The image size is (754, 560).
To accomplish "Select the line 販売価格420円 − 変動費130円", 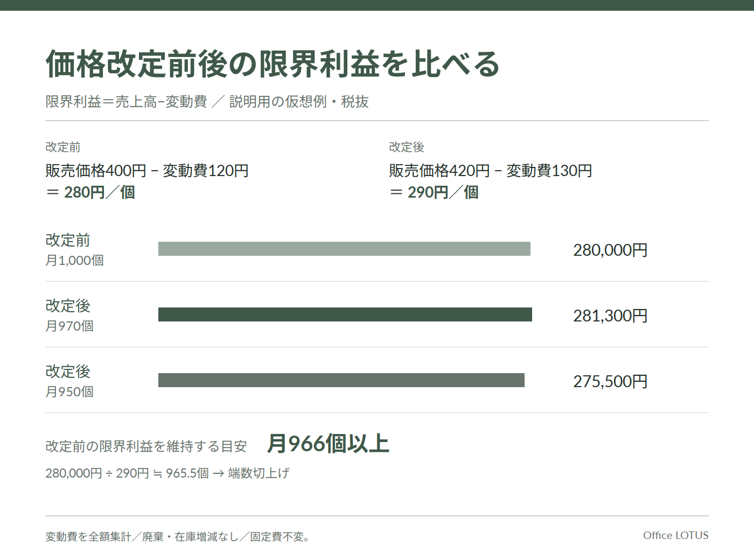I will [x=491, y=171].
